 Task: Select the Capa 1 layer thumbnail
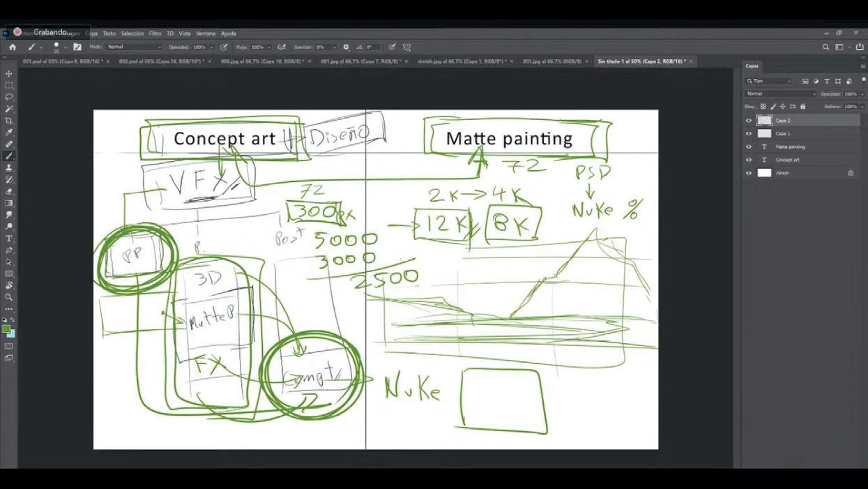[x=765, y=133]
